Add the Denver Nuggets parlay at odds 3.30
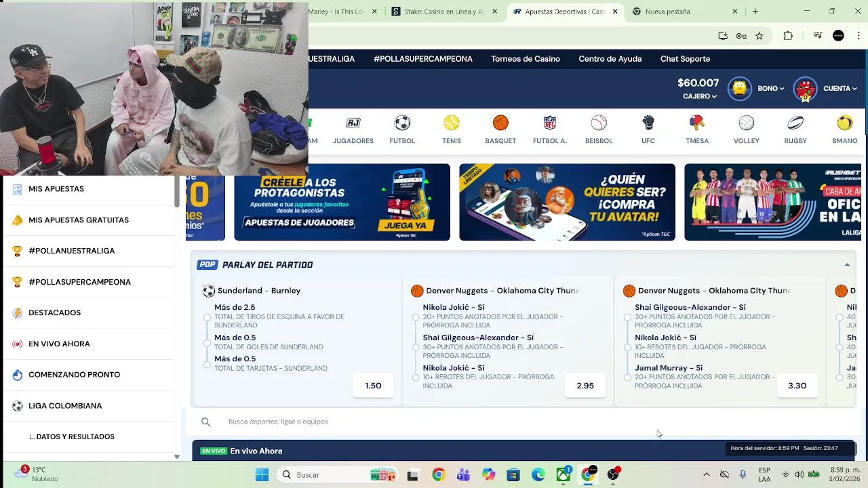The height and width of the screenshot is (488, 868). [x=797, y=386]
